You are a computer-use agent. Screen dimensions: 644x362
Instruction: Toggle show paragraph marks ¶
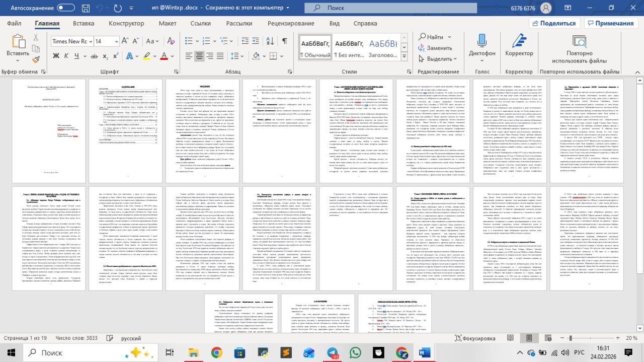(284, 41)
